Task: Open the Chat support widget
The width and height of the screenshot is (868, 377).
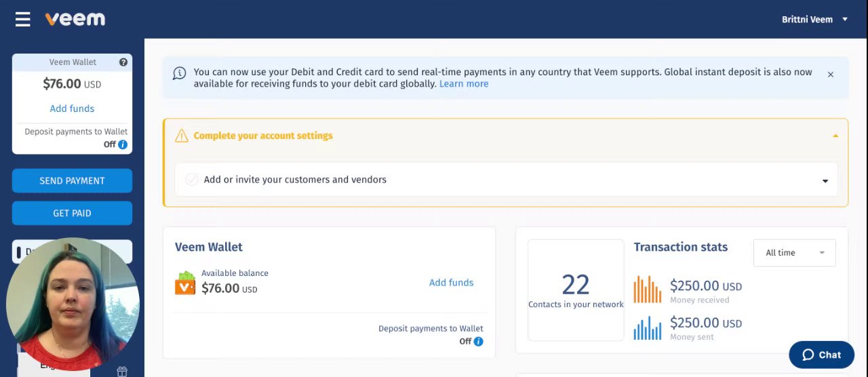Action: pyautogui.click(x=821, y=355)
